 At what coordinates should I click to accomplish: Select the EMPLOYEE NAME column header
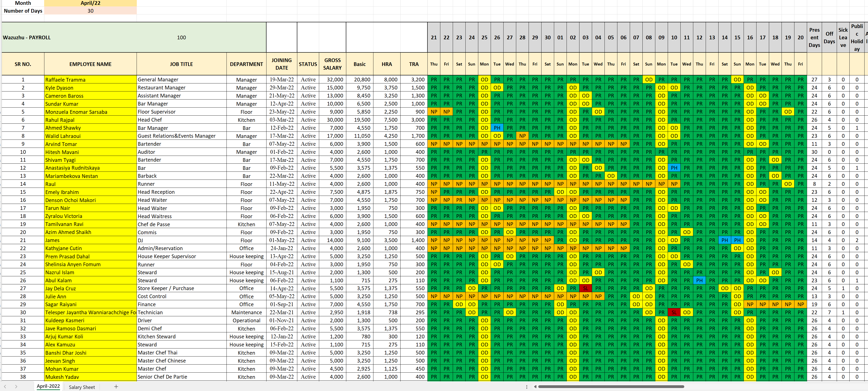[x=90, y=64]
